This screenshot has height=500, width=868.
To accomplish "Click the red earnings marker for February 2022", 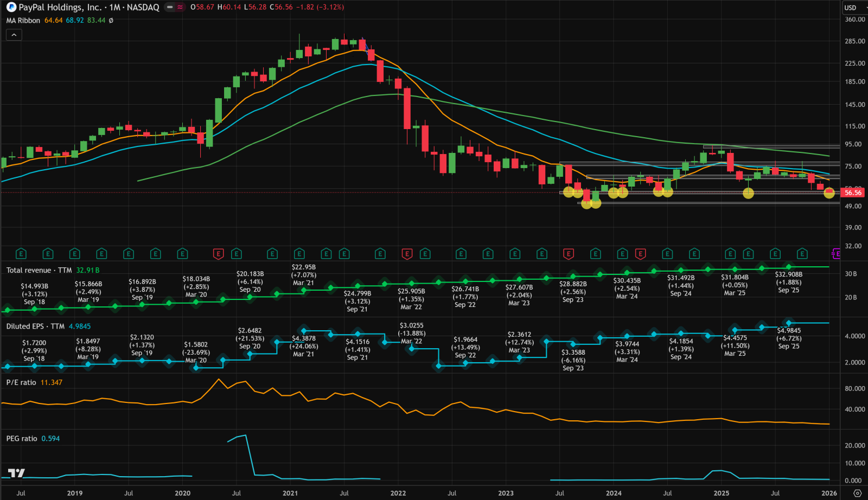I will pos(407,254).
